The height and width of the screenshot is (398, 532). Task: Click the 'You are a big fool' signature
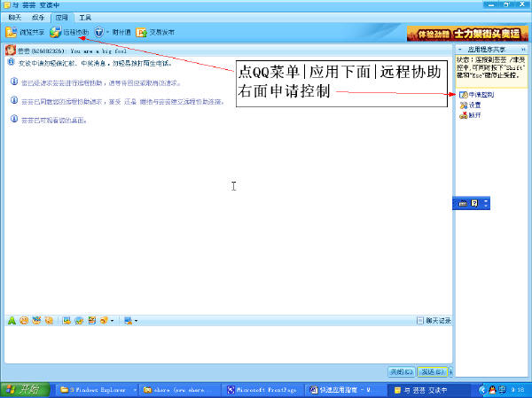(x=98, y=51)
